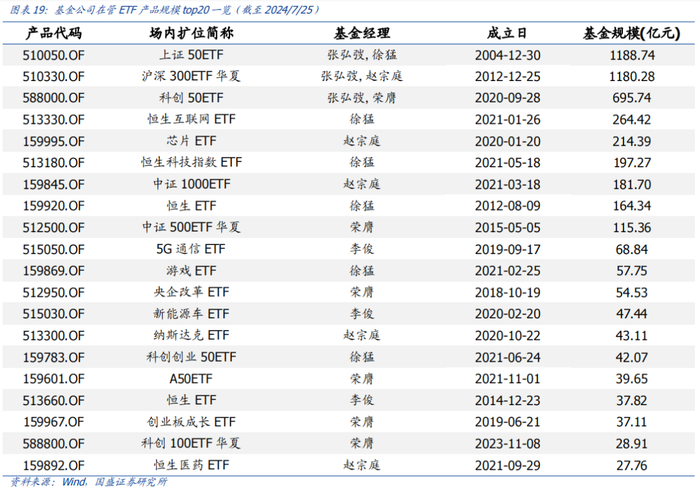Image resolution: width=700 pixels, height=492 pixels.
Task: Click fund size value 264.42
Action: 632,120
